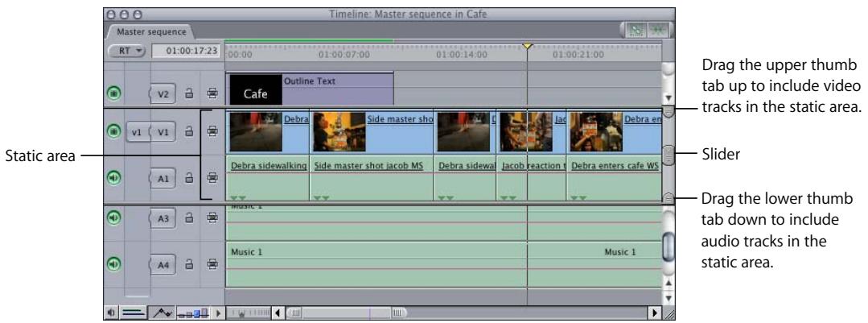This screenshot has height=323, width=868.
Task: Select the Outline Text clip label
Action: [310, 81]
